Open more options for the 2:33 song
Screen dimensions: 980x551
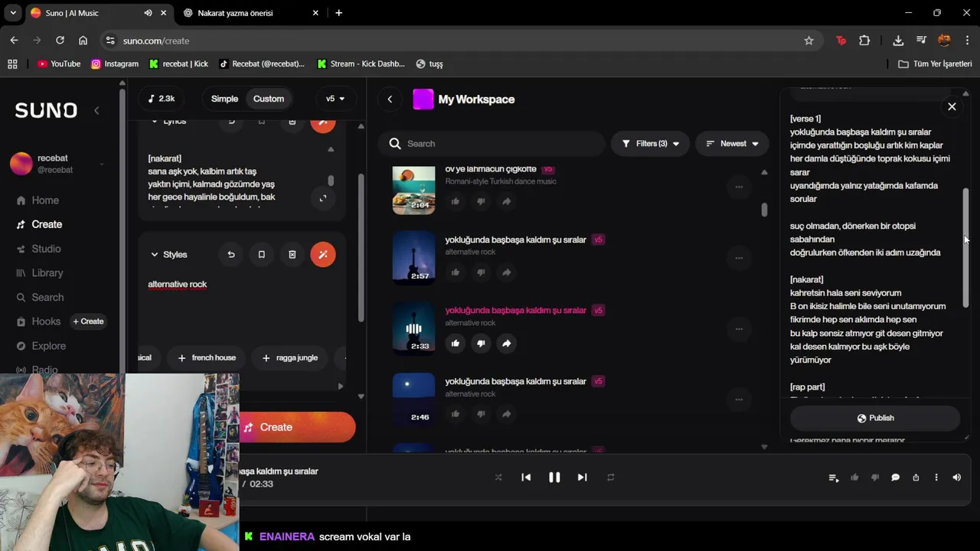pyautogui.click(x=739, y=329)
